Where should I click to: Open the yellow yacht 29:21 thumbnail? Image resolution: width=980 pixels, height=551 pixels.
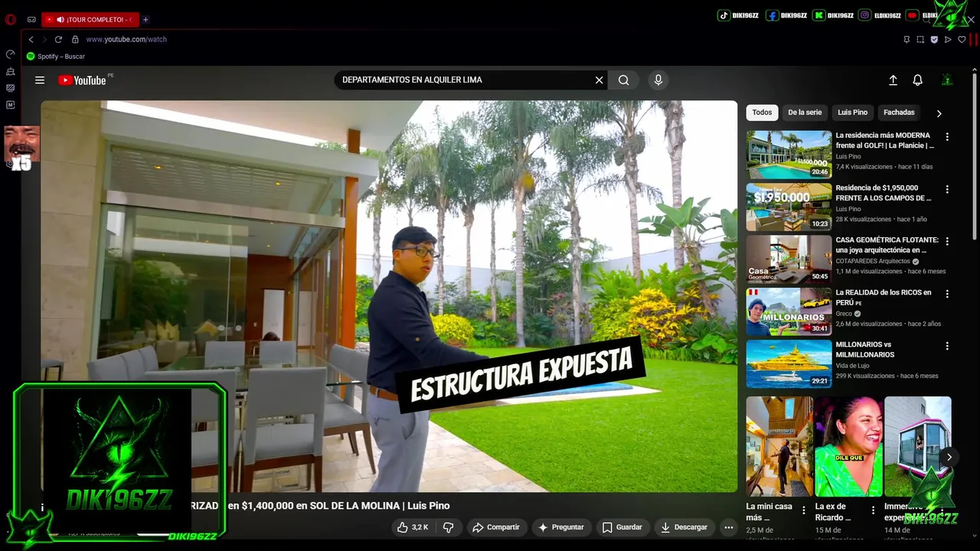tap(789, 364)
